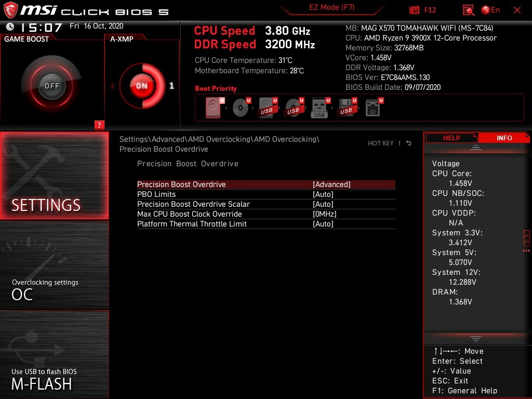Open the M-FLASH BIOS flashing section
Image resolution: width=532 pixels, height=399 pixels.
pos(54,354)
